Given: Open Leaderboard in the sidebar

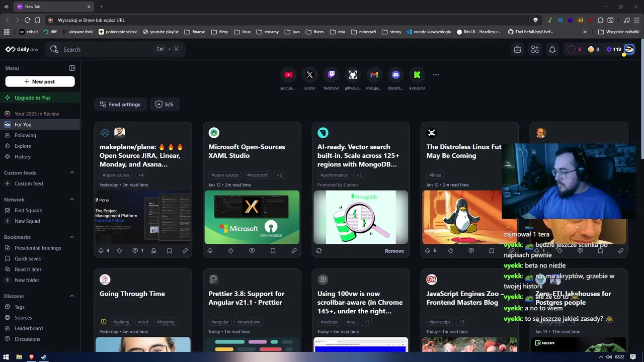Looking at the screenshot, I should tap(40, 328).
